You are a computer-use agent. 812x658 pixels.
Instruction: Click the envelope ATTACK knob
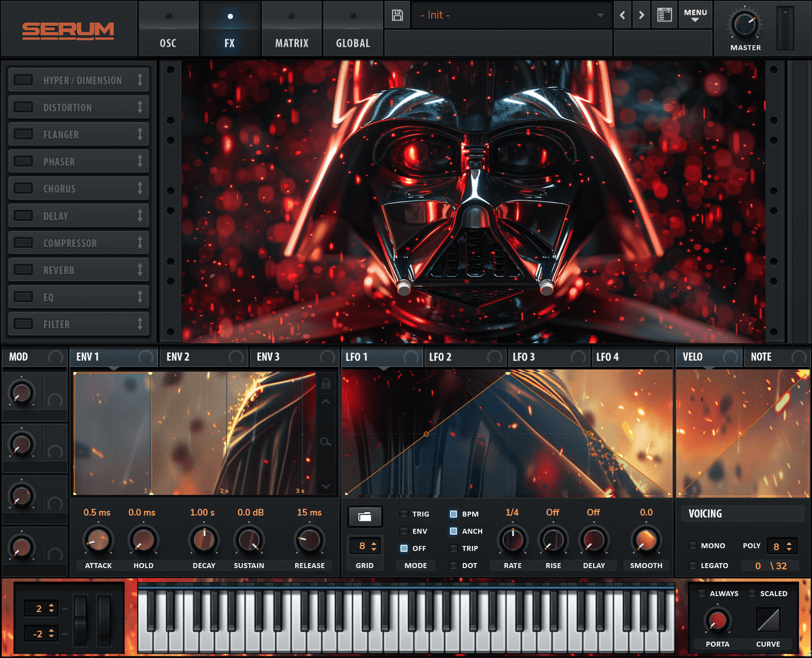98,540
